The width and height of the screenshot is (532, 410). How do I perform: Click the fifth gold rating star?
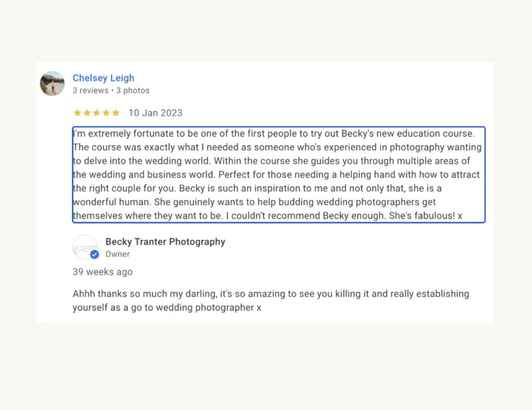point(116,112)
